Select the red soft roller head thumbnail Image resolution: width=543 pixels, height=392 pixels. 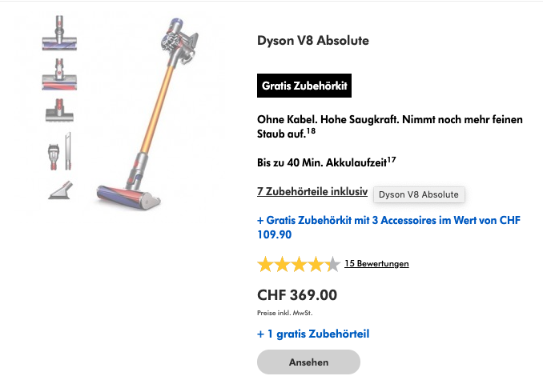click(59, 74)
